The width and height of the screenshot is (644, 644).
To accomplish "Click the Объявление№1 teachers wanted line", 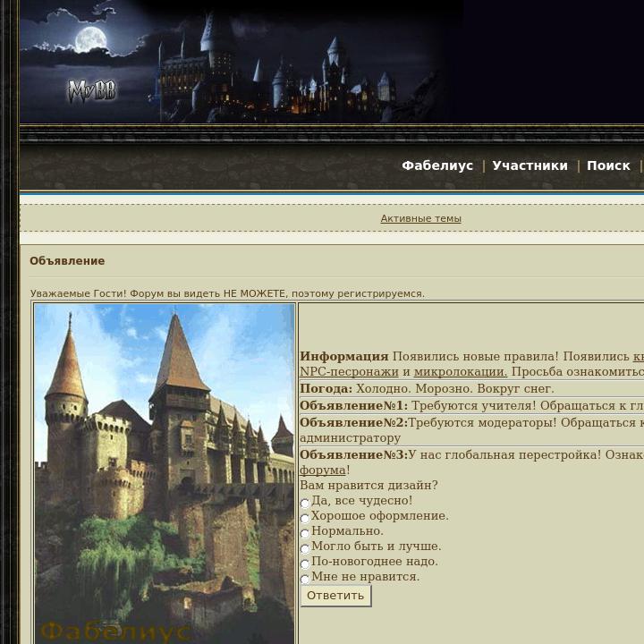I will point(471,406).
